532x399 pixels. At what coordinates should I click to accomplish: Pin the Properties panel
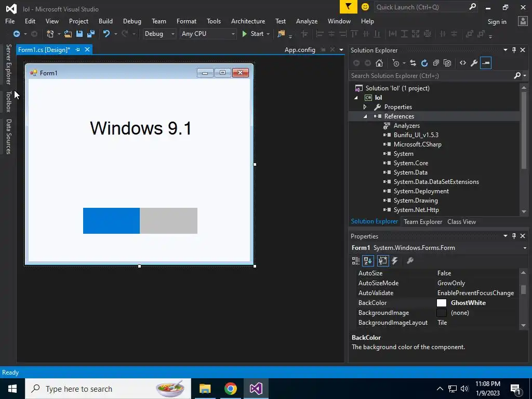(514, 236)
